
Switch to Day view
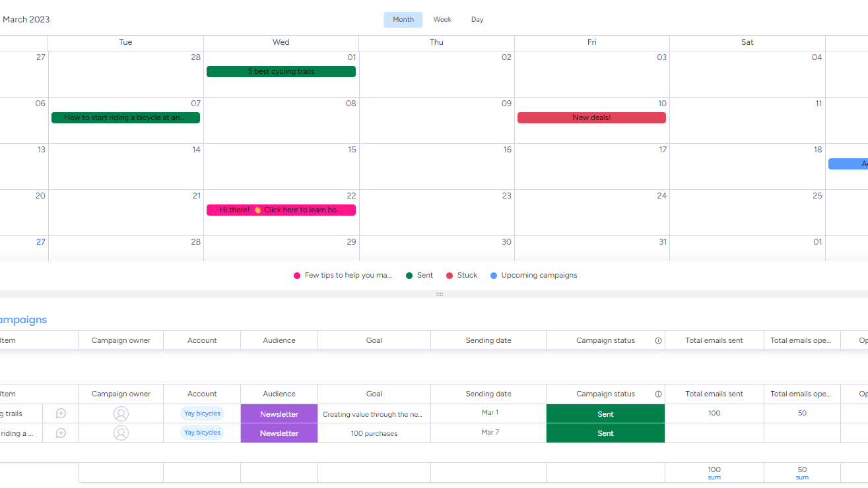477,19
